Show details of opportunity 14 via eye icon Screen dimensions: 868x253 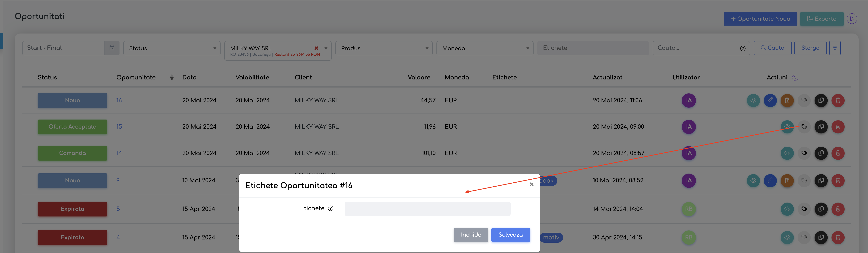tap(787, 153)
